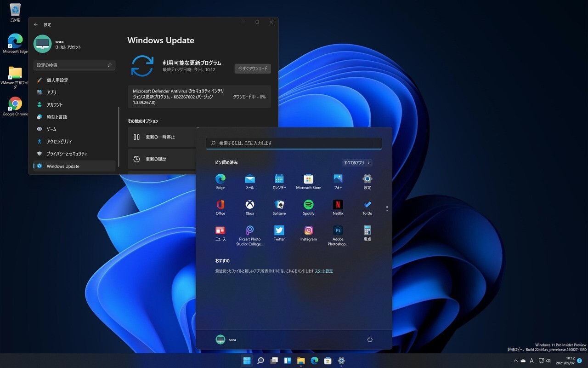588x368 pixels.
Task: Open the To Do app
Action: click(x=367, y=207)
